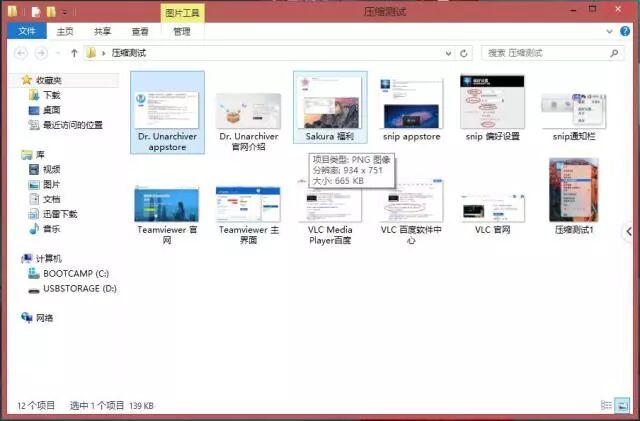
Task: Select the 图片工具 contextual tab
Action: point(182,13)
